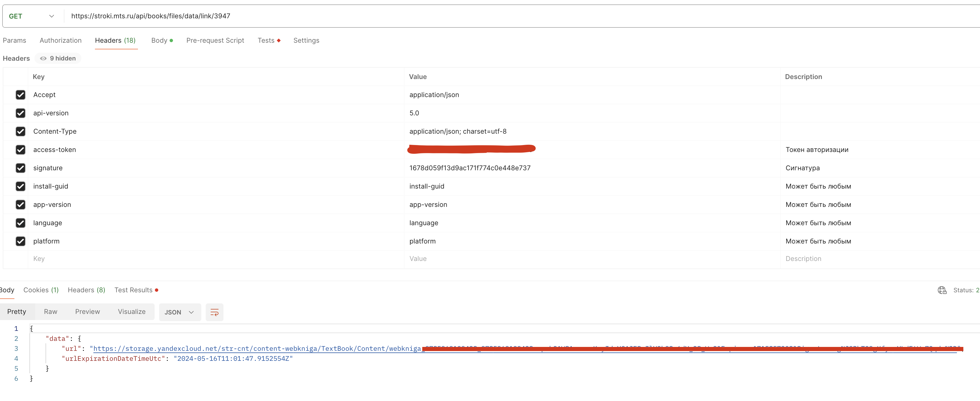Open the yandexcloud storage URL link
980x401 pixels.
[257, 349]
